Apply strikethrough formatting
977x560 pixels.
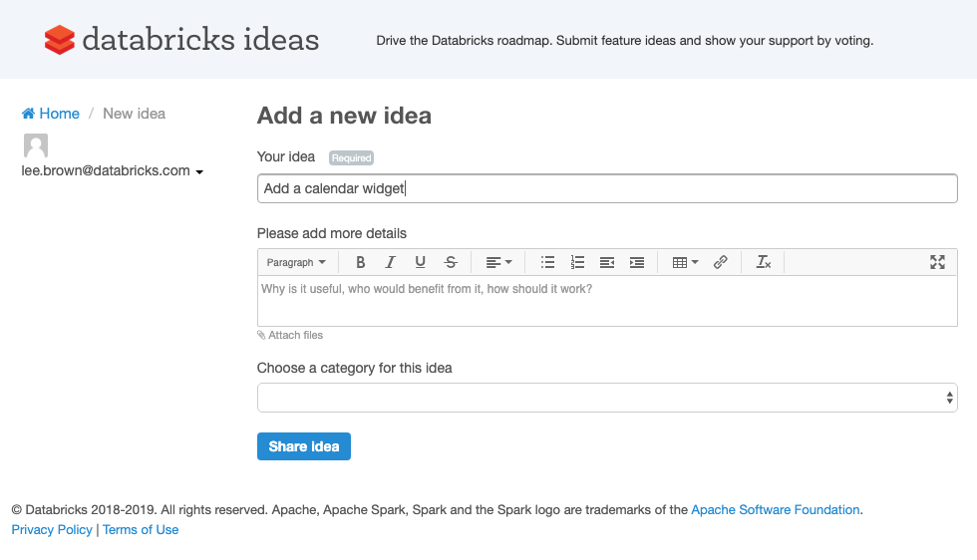(451, 262)
